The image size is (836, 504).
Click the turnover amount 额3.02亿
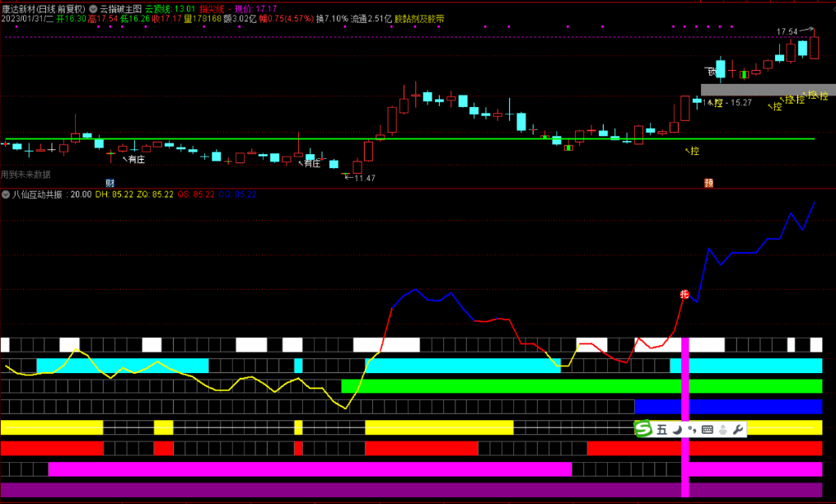point(240,19)
